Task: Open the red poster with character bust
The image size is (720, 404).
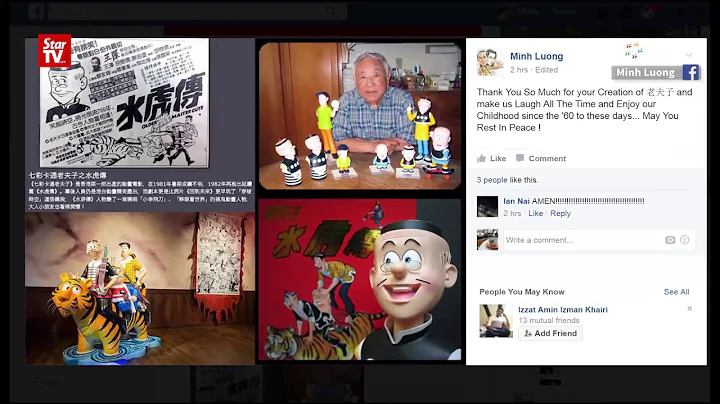Action: 360,280
